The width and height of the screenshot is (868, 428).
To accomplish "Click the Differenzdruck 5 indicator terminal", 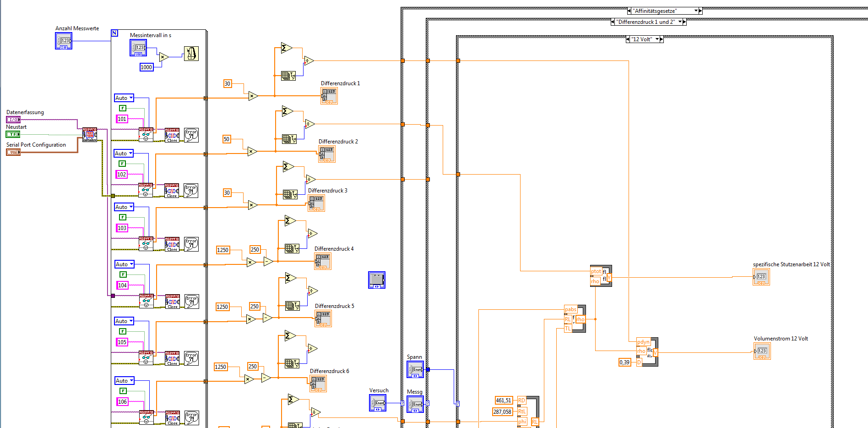I will tap(323, 318).
